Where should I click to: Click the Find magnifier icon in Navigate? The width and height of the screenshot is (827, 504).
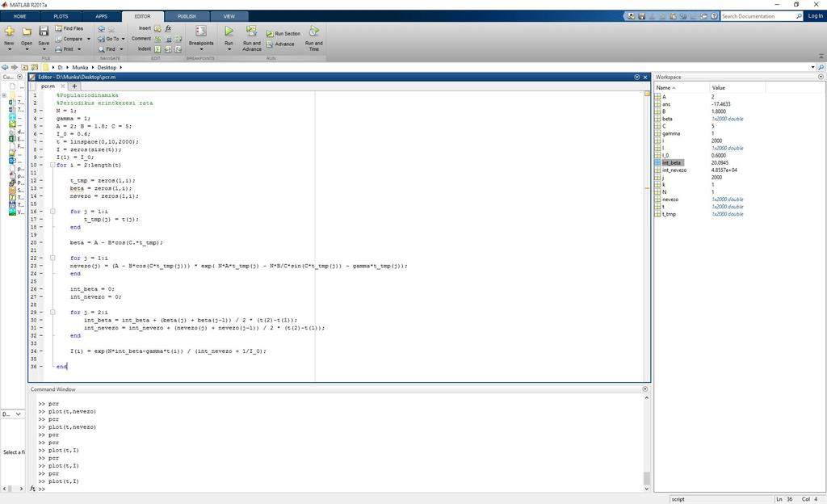[101, 49]
